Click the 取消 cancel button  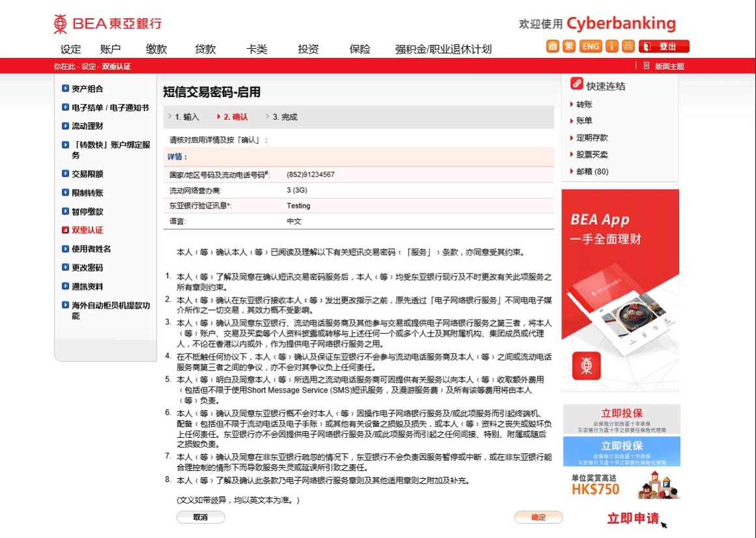(x=201, y=517)
